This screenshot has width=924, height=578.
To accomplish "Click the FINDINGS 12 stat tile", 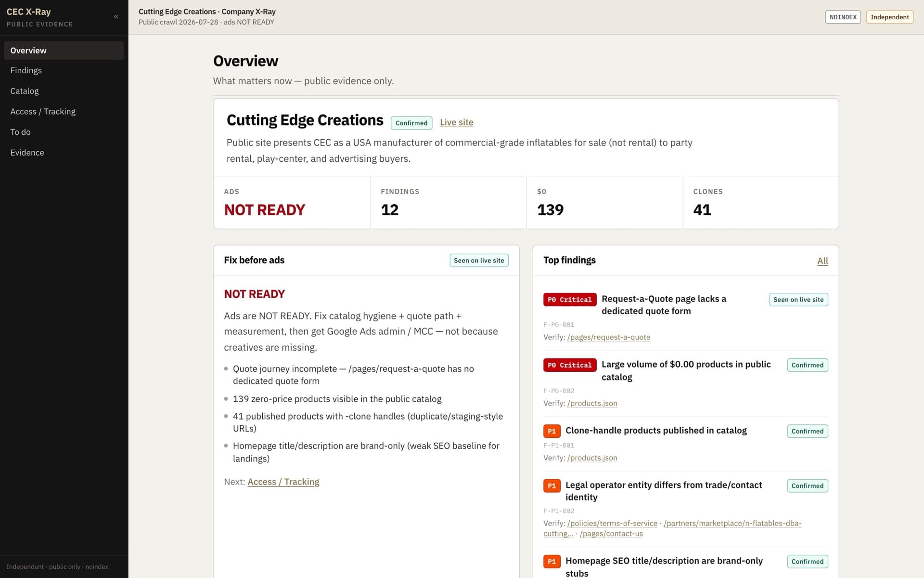I will pyautogui.click(x=449, y=203).
